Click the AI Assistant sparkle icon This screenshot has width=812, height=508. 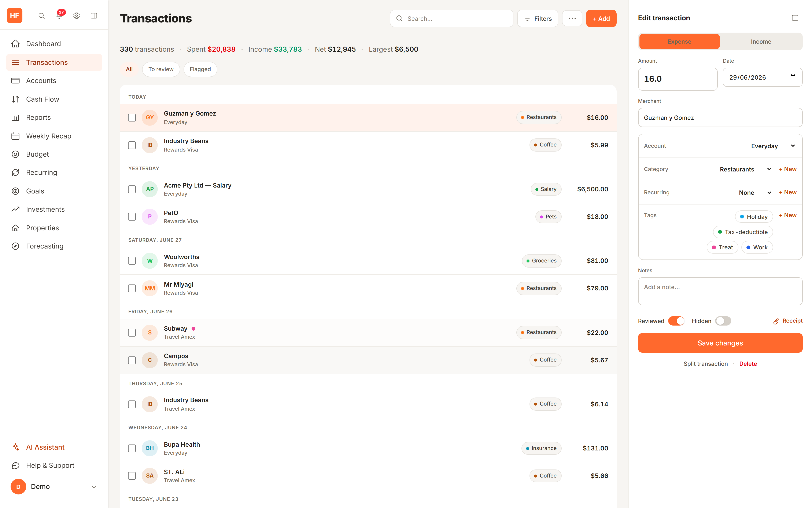click(x=15, y=447)
